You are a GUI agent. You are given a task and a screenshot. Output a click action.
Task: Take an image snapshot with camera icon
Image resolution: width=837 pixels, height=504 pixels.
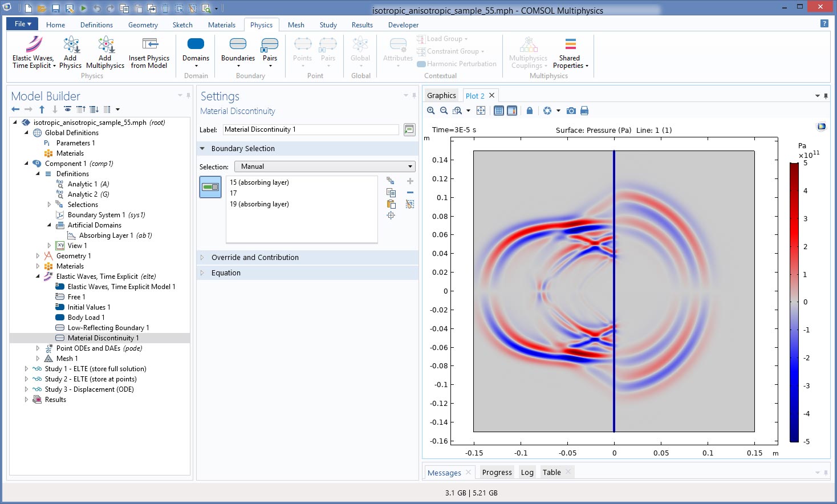point(571,111)
